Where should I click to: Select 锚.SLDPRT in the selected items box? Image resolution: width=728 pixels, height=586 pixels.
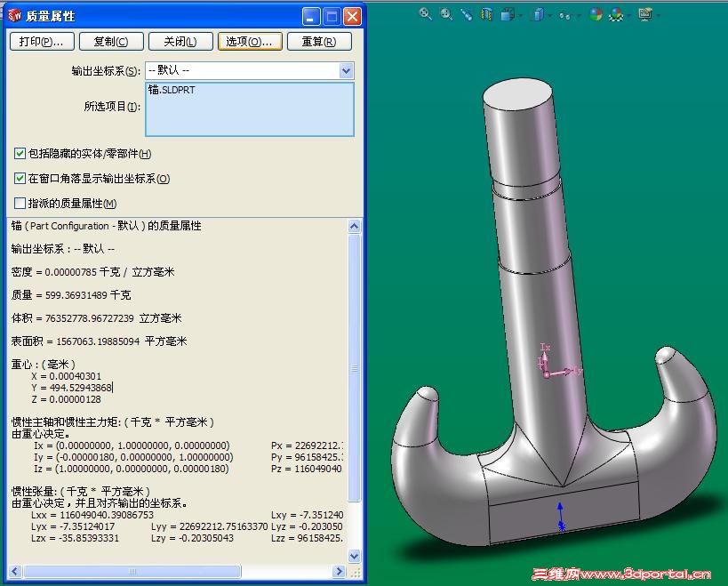tap(172, 90)
